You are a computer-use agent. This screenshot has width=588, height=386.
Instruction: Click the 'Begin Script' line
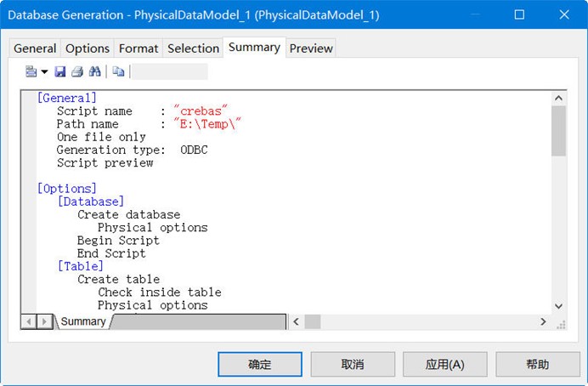coord(118,241)
